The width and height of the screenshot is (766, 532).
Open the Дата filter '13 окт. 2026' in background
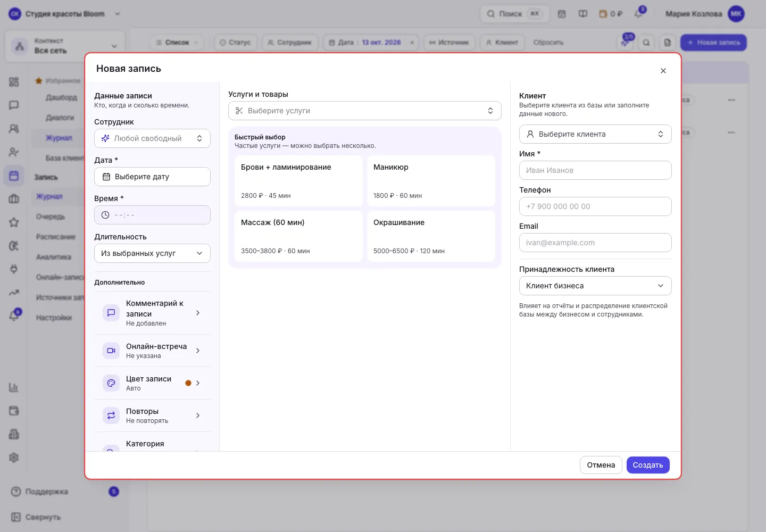371,43
